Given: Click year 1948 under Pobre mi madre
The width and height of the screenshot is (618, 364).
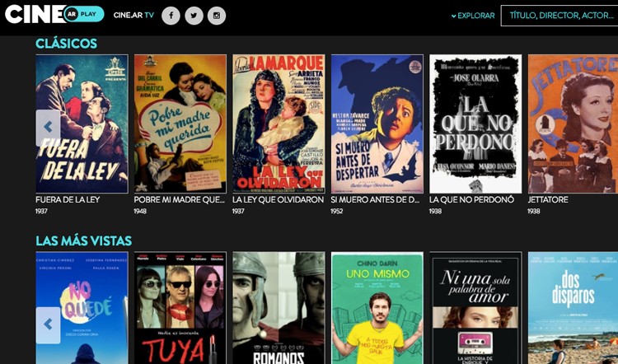Looking at the screenshot, I should pos(140,211).
